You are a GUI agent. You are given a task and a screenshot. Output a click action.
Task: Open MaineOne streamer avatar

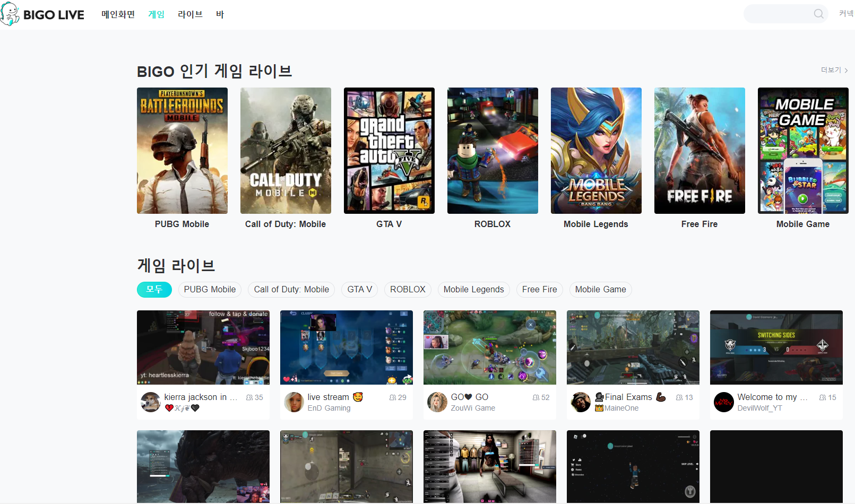click(x=581, y=402)
